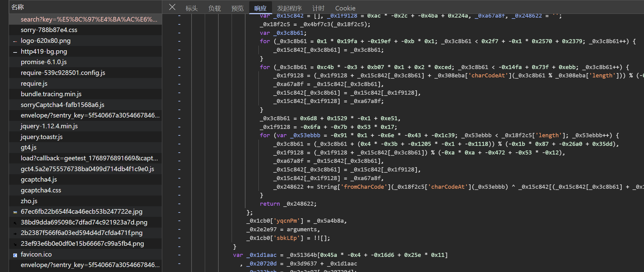Click the thumbnail icon for 67ec6fb22b654f4ca46ecb53b247722e.jpg
This screenshot has height=272, width=644.
pyautogui.click(x=15, y=212)
